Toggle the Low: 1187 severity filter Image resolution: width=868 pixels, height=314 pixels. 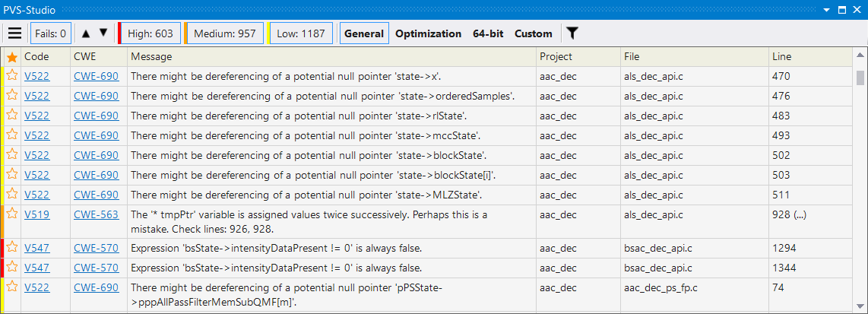[x=300, y=33]
